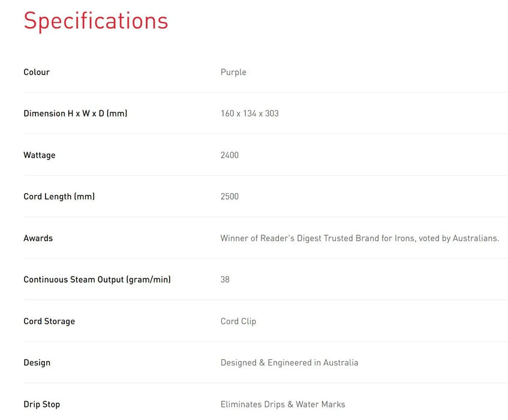This screenshot has width=508, height=420.
Task: Select the Awards row label
Action: click(x=38, y=238)
